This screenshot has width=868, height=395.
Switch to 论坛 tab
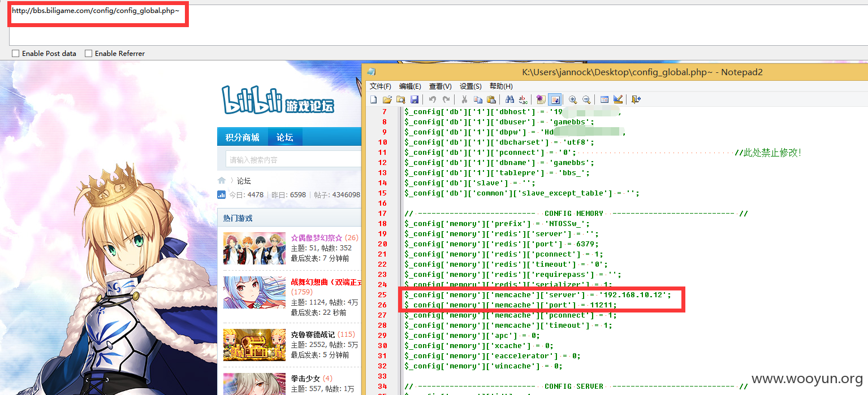[285, 137]
